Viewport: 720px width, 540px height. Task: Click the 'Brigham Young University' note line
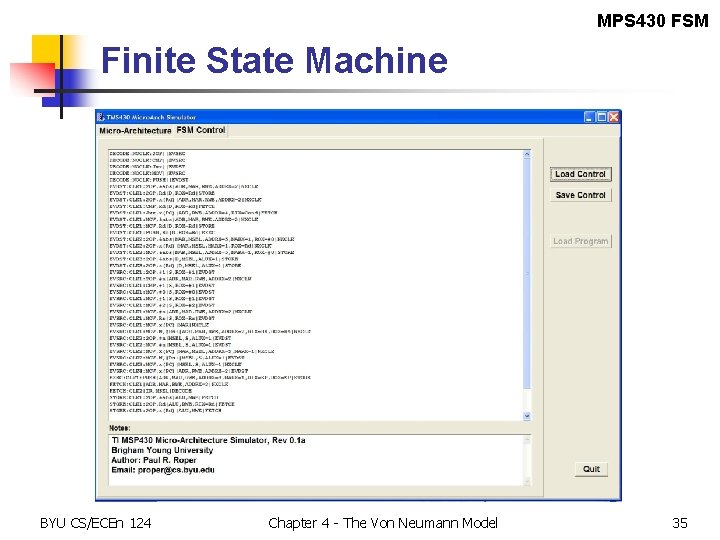(162, 450)
